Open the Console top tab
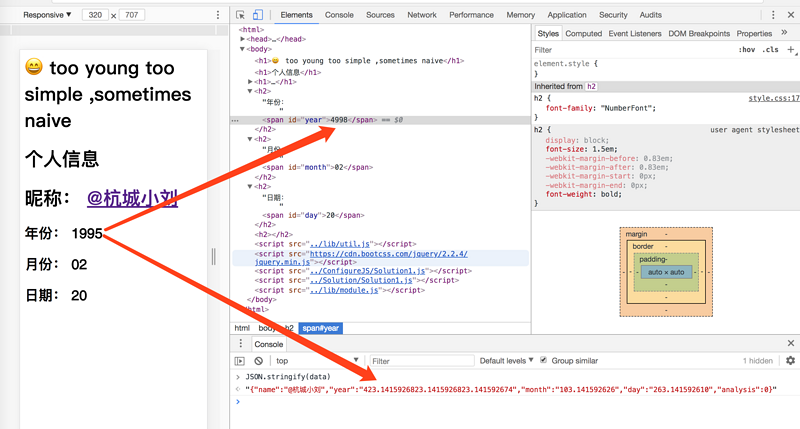The height and width of the screenshot is (429, 800). [339, 15]
